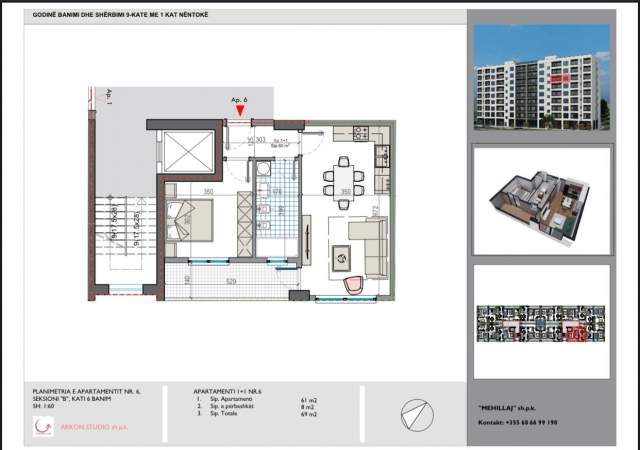This screenshot has height=450, width=640.
Task: Click 'PLANIMETRIA E APARTAMENTIT NR. 6.' text
Action: point(86,391)
